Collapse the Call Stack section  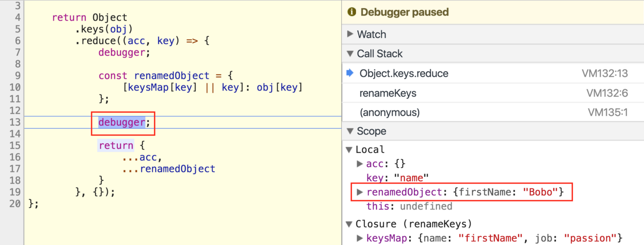350,54
